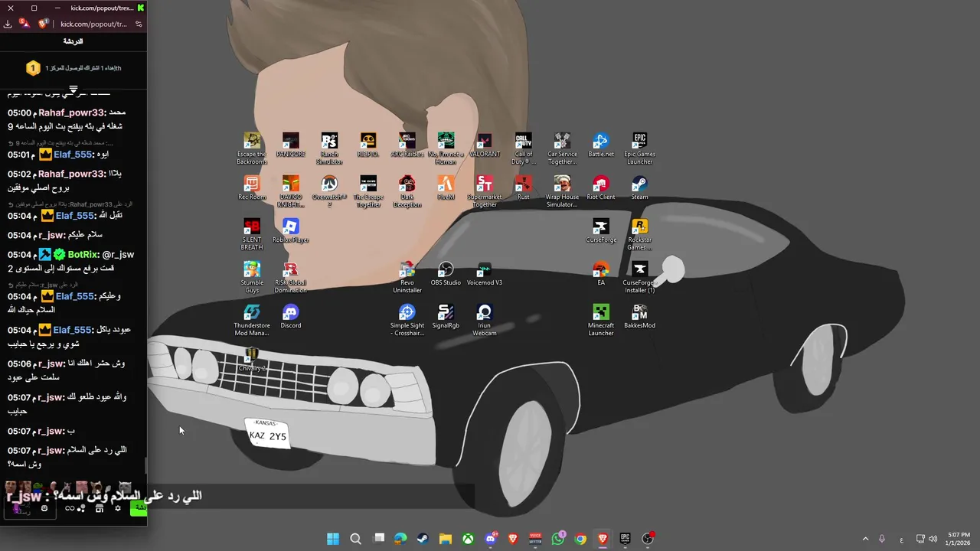This screenshot has width=980, height=551.
Task: Open browser downloads in chat popout
Action: (x=8, y=24)
